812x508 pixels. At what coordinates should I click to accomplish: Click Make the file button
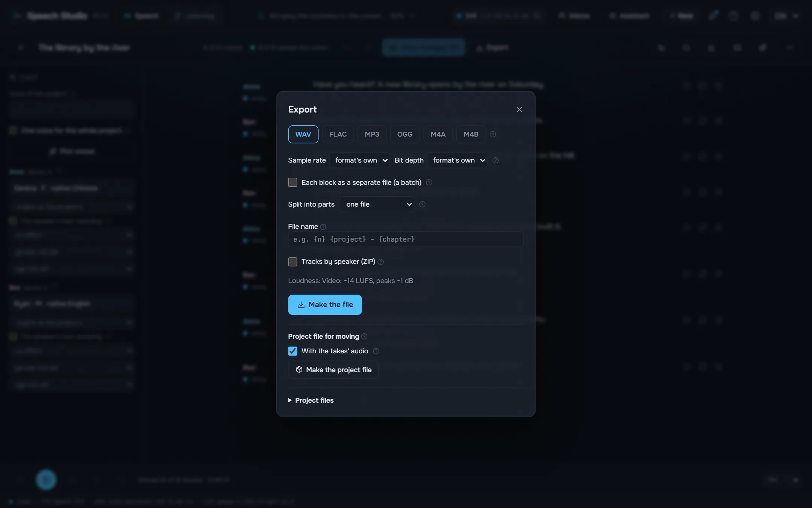[x=325, y=305]
